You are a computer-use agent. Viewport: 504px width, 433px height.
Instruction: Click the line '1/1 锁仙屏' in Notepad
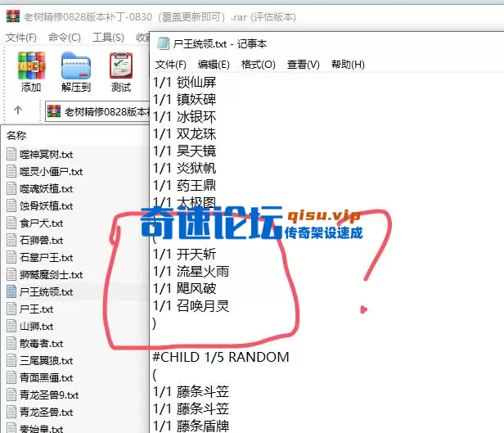tap(185, 83)
